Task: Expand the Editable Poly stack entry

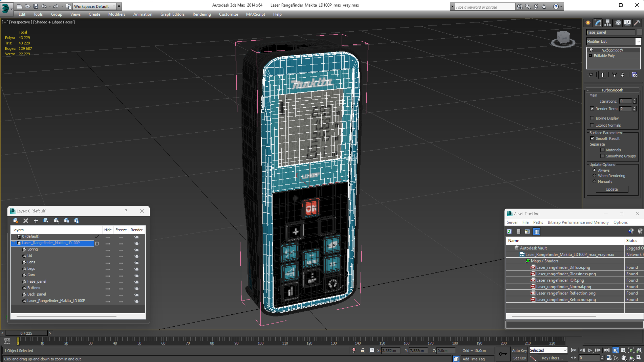Action: [591, 55]
